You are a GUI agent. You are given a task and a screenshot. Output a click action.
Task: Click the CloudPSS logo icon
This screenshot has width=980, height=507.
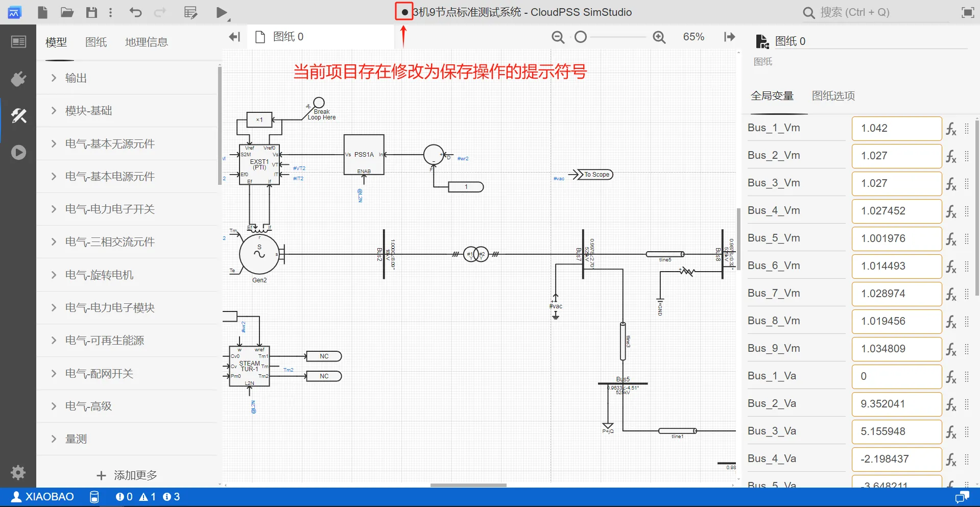[14, 12]
